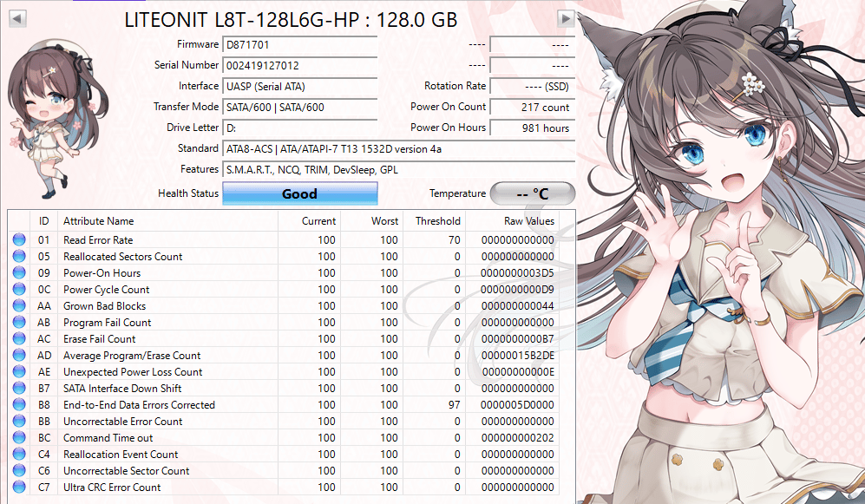Select the Average Program/Erase Count attribute name
This screenshot has width=865, height=504.
pos(132,356)
